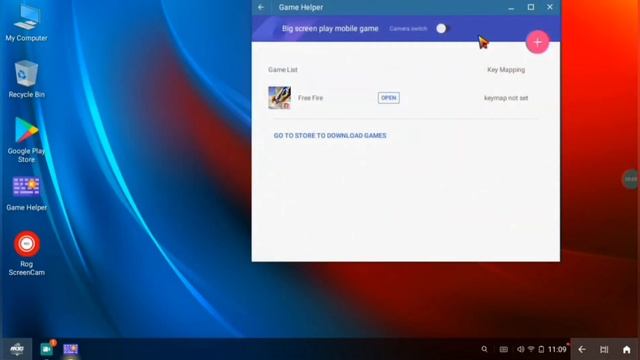
Task: Toggle the Camera switch
Action: pos(442,29)
